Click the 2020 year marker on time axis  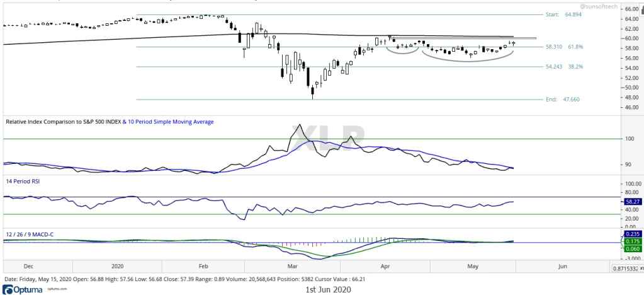coord(118,267)
